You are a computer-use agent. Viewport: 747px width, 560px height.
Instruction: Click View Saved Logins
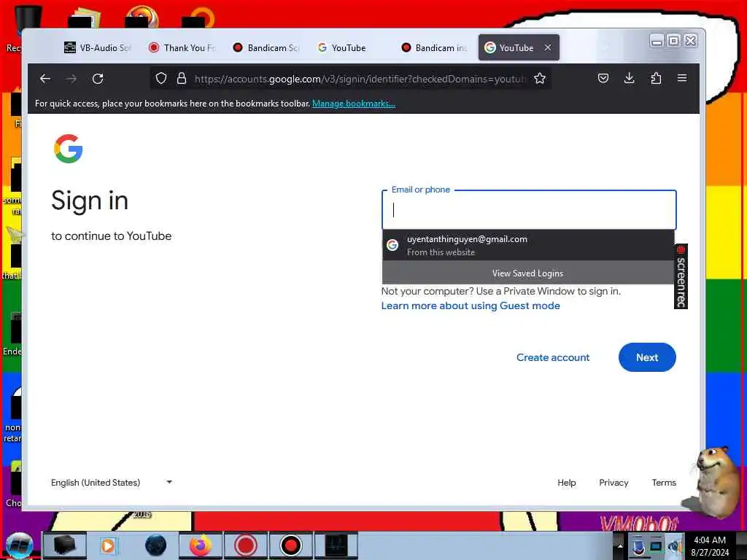pos(528,273)
